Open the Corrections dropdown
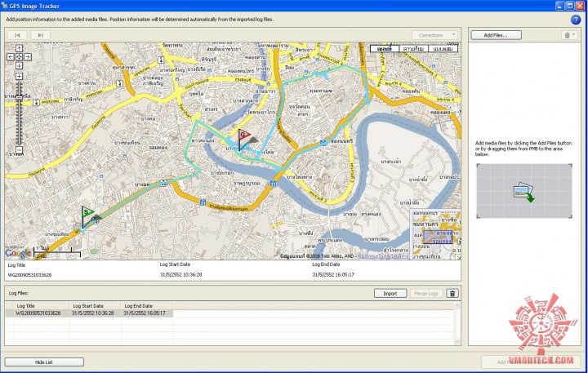588x373 pixels. [434, 35]
